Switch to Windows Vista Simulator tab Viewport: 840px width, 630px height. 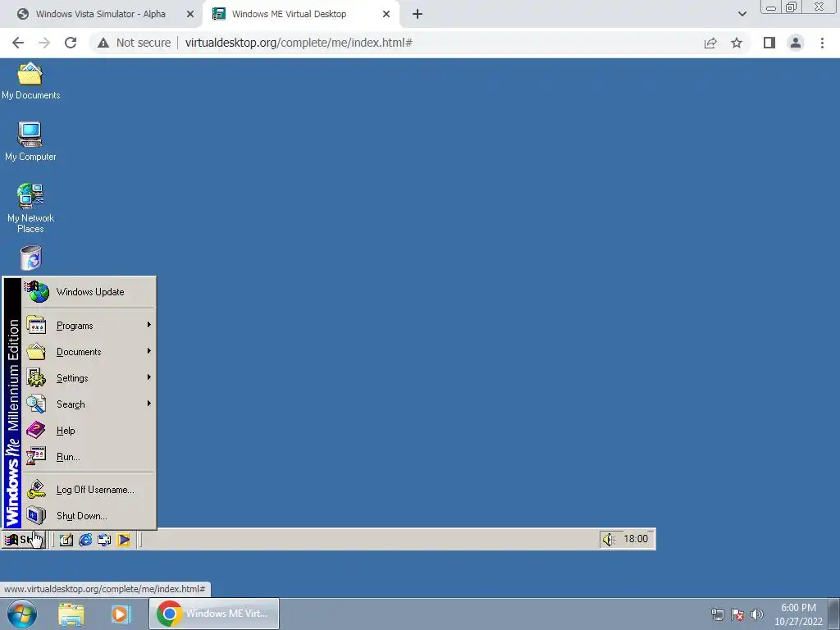tap(100, 14)
